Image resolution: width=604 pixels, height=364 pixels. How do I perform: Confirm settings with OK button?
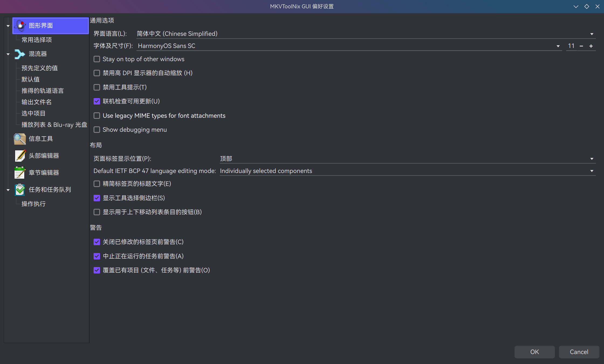click(x=534, y=352)
